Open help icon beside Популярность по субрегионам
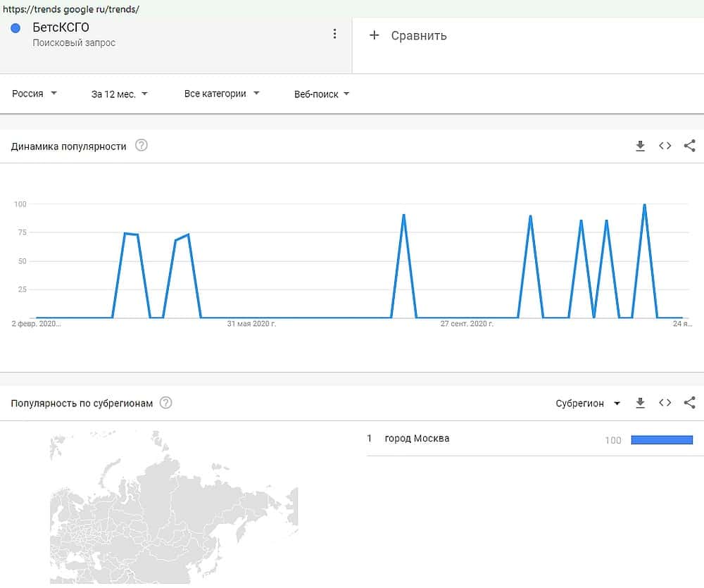Image resolution: width=704 pixels, height=588 pixels. pyautogui.click(x=165, y=403)
